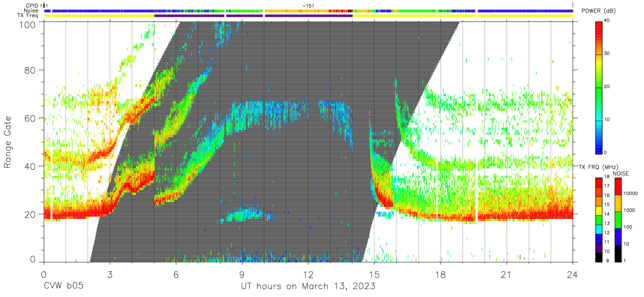
Task: Click the 18 hour tick on UT axis
Action: coord(440,274)
